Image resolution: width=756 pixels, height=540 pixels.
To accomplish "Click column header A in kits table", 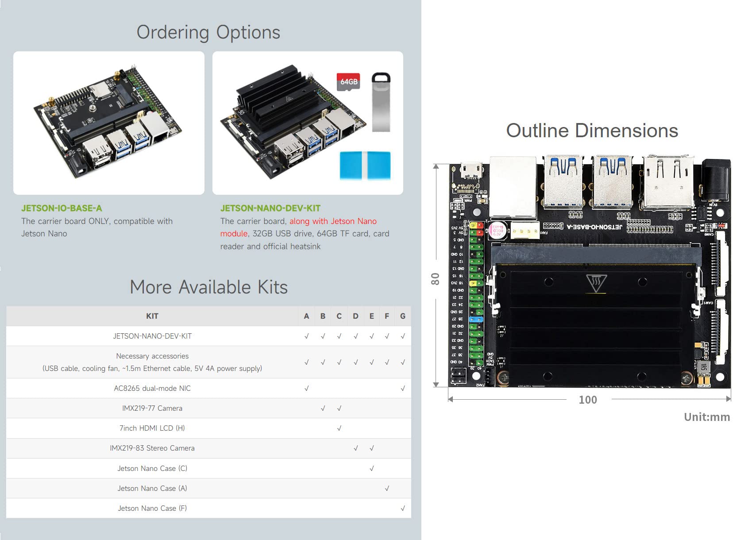I will pyautogui.click(x=306, y=316).
